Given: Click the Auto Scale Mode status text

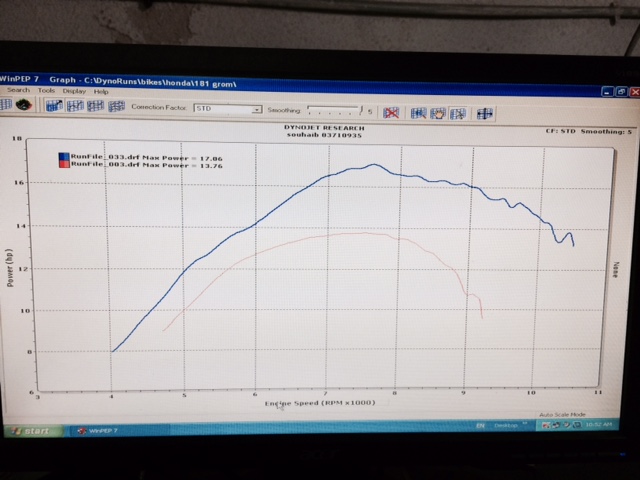Looking at the screenshot, I should coord(562,415).
